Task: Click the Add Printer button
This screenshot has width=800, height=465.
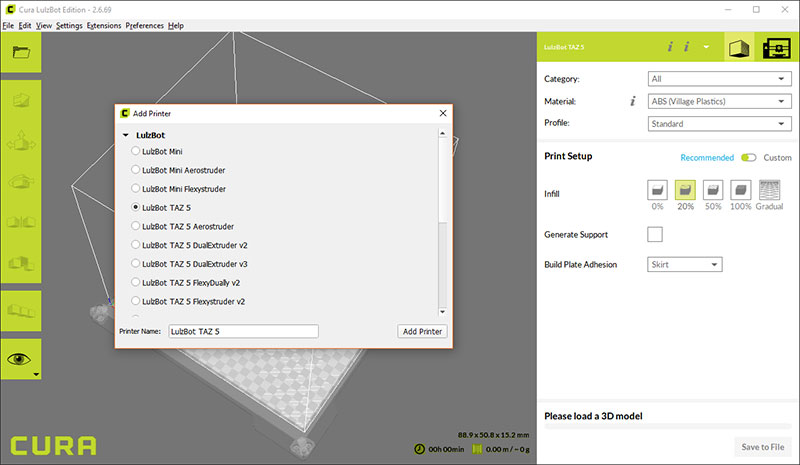Action: [422, 331]
